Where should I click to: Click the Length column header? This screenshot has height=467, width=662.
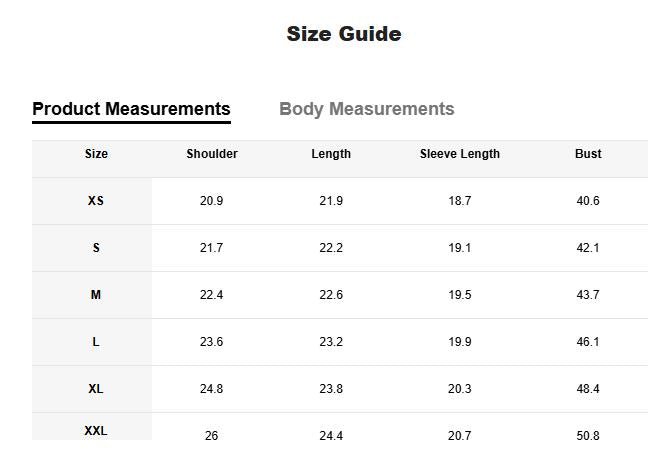click(x=331, y=154)
